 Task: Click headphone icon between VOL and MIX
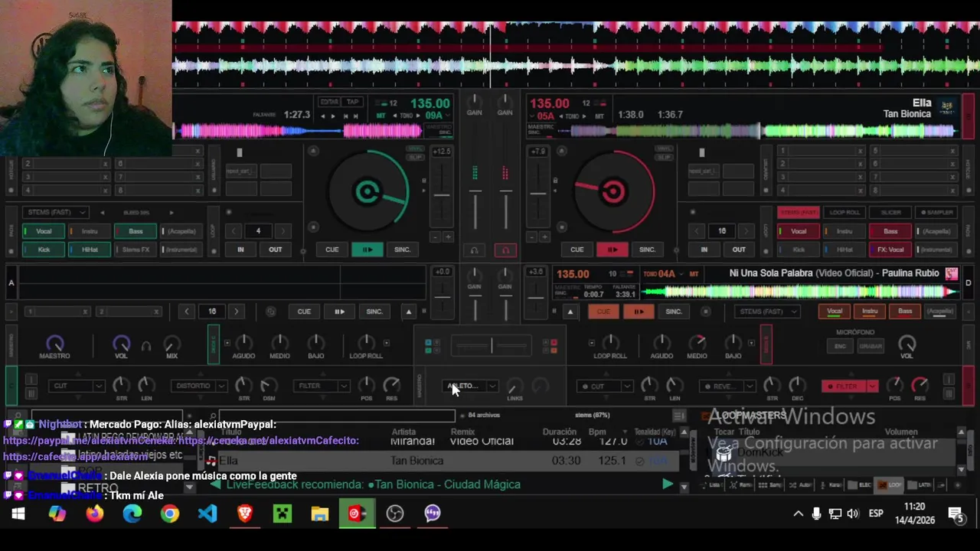coord(145,346)
